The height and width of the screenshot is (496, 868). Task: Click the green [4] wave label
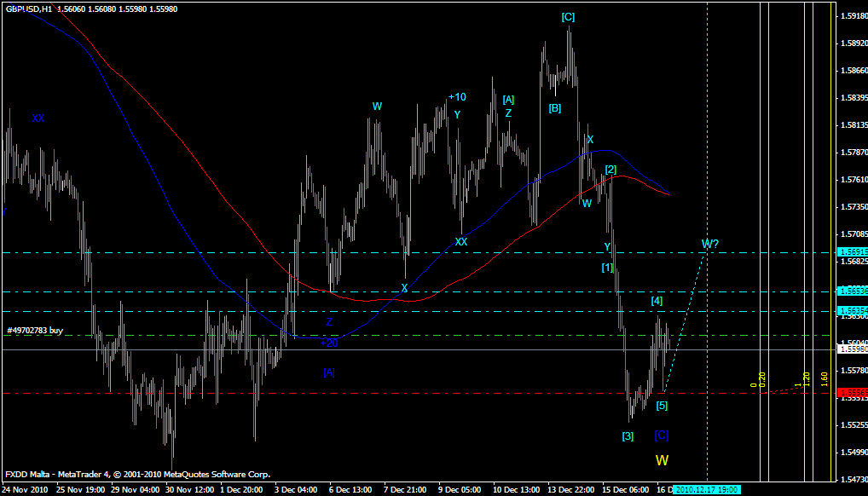pyautogui.click(x=657, y=301)
